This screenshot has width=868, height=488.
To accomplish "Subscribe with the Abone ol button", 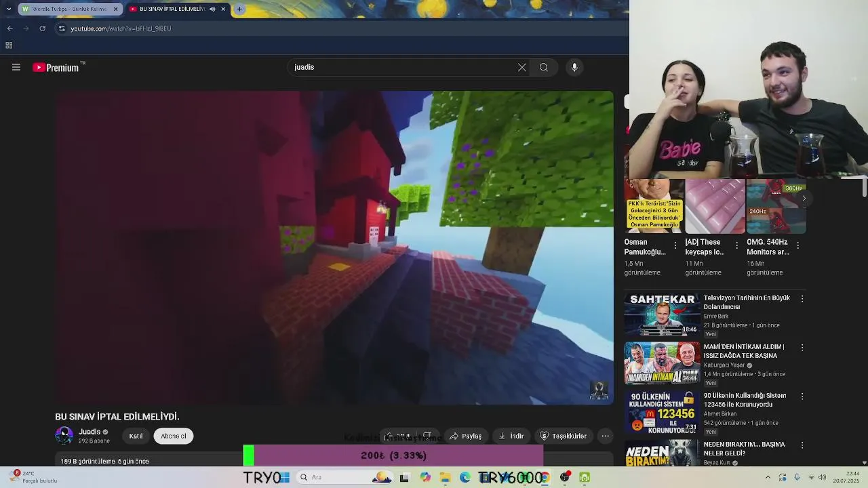I will coord(174,436).
